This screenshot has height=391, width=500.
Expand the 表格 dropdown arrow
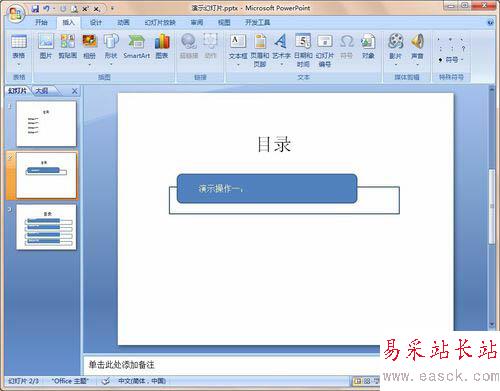point(19,65)
